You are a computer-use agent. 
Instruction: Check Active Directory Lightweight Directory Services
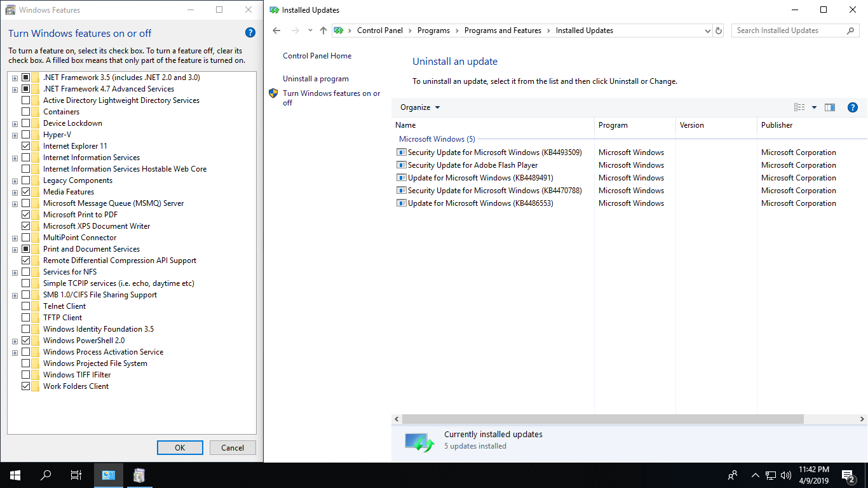[x=26, y=100]
